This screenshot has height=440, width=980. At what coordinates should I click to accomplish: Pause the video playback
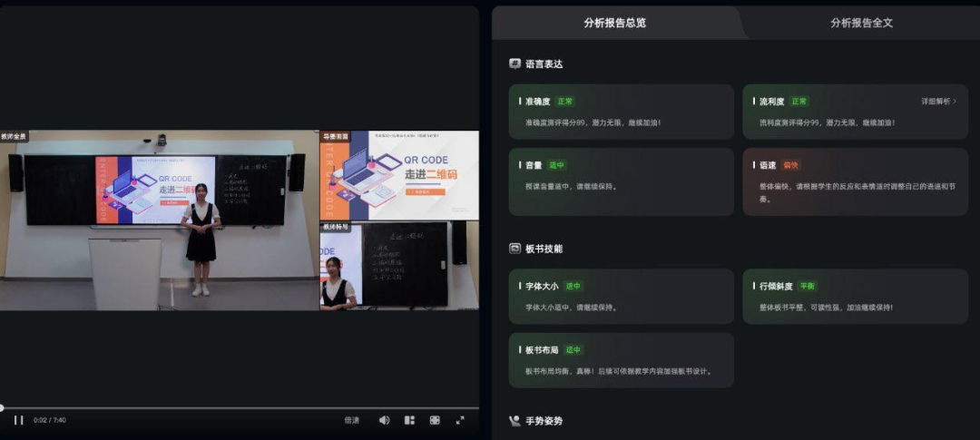19,420
